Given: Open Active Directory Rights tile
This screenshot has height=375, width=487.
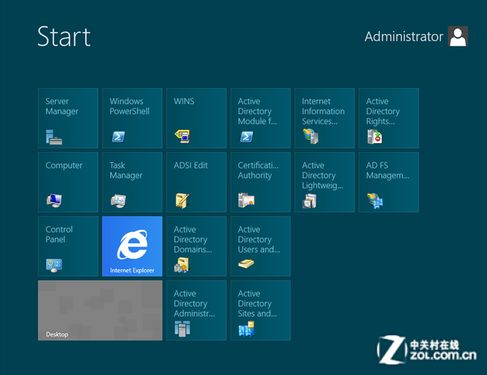Looking at the screenshot, I should click(389, 118).
